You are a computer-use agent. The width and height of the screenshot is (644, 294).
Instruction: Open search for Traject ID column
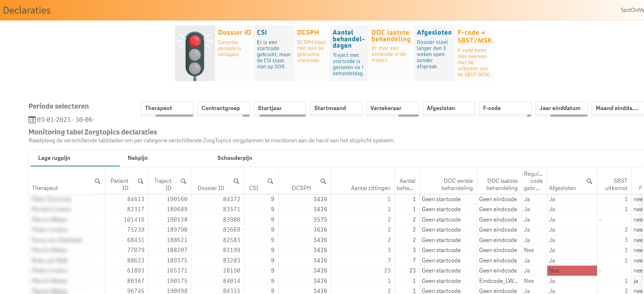click(x=183, y=181)
